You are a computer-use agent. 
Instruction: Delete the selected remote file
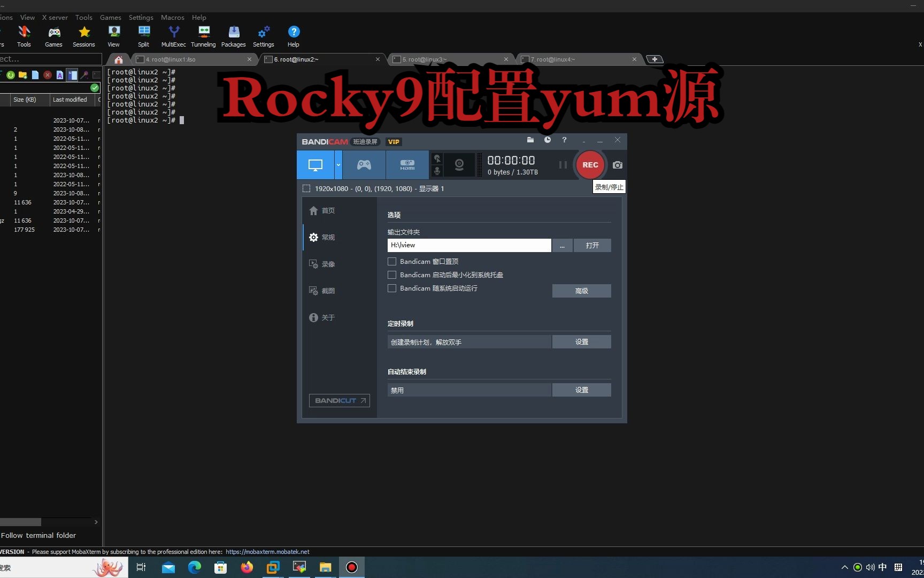click(x=48, y=75)
